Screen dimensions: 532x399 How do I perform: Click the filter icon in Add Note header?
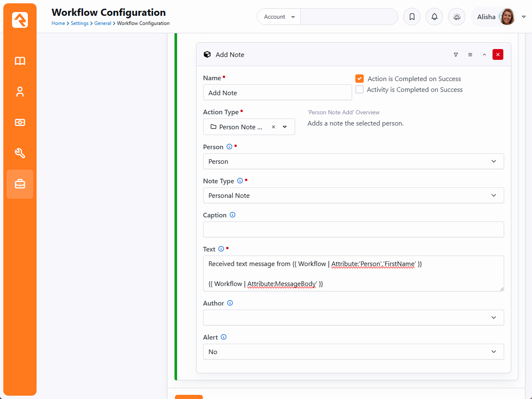click(x=456, y=54)
